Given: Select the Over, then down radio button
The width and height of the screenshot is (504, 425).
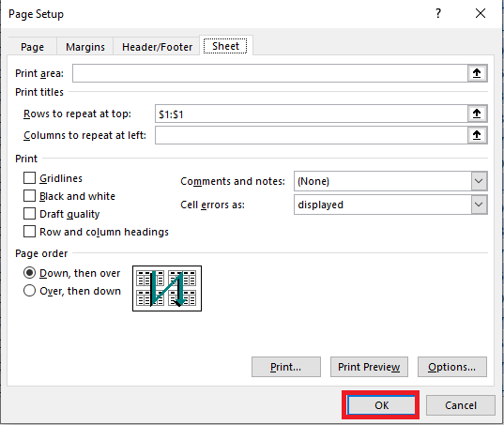Looking at the screenshot, I should [30, 291].
